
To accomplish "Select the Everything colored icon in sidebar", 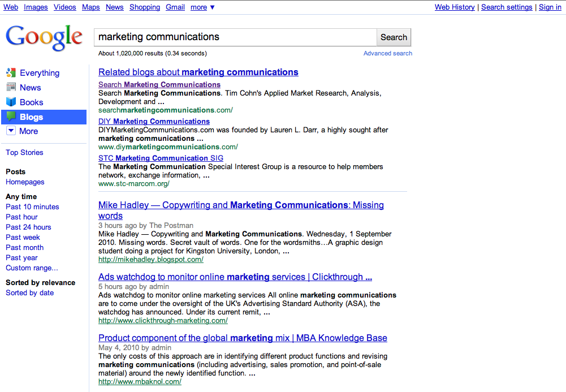I will (11, 73).
